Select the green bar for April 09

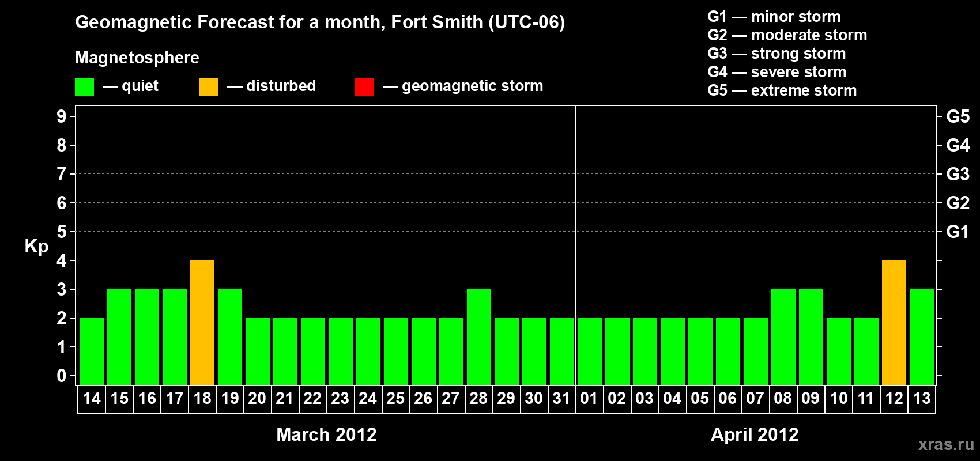(811, 337)
